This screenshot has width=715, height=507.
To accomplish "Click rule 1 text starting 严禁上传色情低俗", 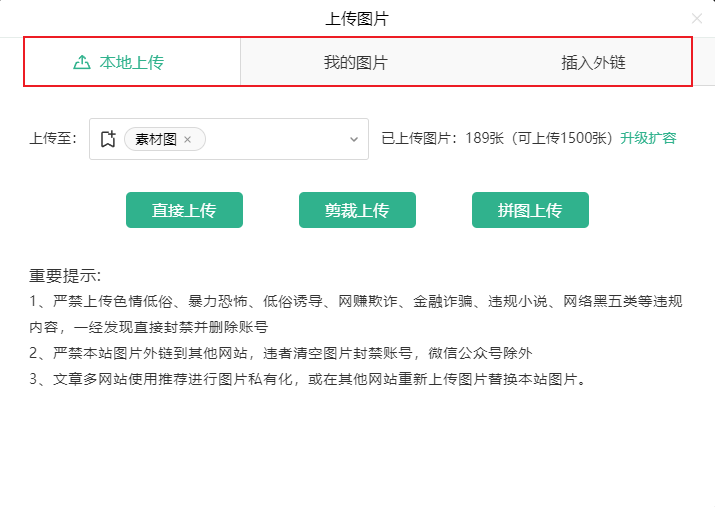I will tap(356, 314).
